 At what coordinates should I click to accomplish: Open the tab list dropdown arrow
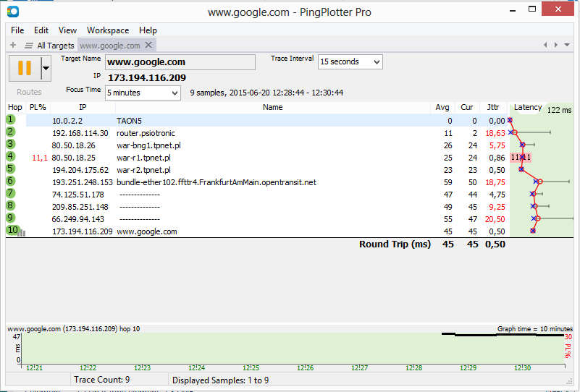pos(567,45)
